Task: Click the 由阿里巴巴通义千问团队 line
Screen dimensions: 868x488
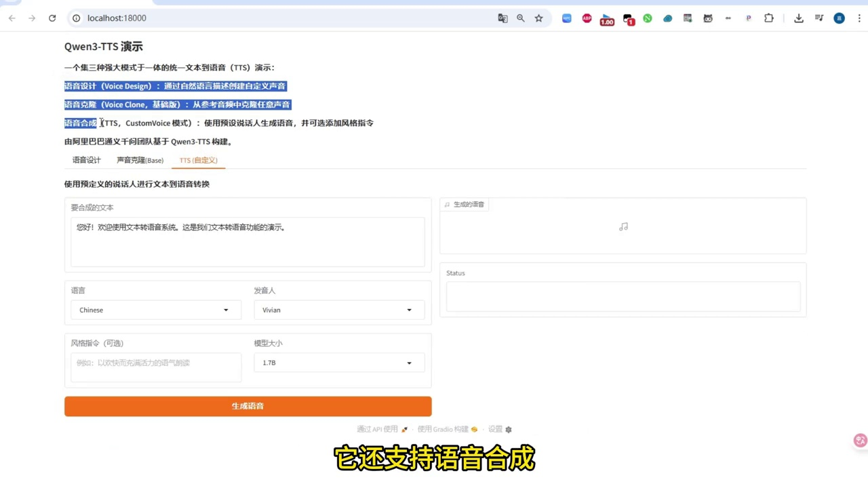Action: click(x=149, y=142)
